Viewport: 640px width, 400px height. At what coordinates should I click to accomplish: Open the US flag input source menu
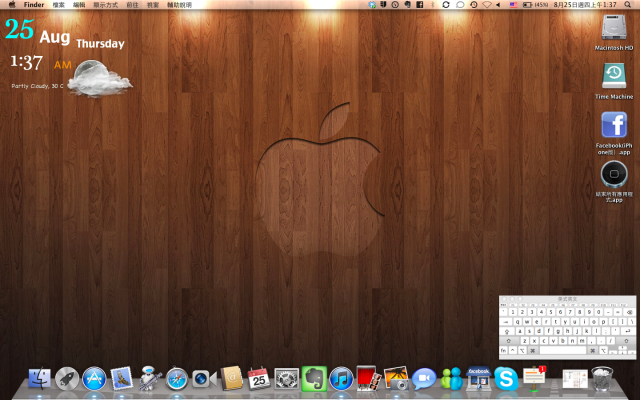click(513, 5)
